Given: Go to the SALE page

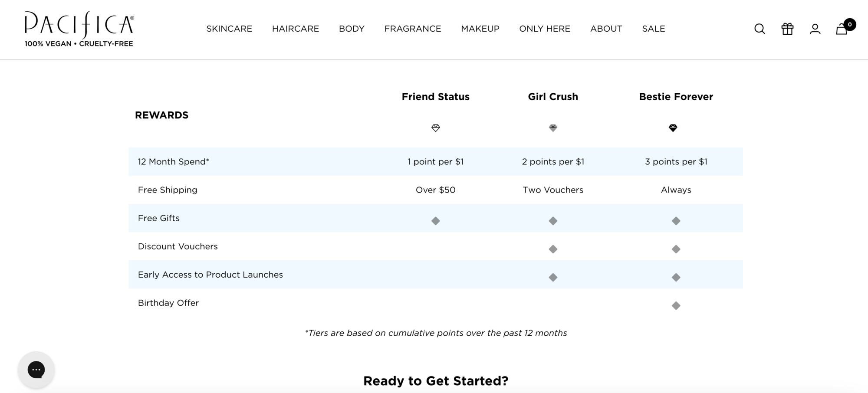Looking at the screenshot, I should 654,29.
